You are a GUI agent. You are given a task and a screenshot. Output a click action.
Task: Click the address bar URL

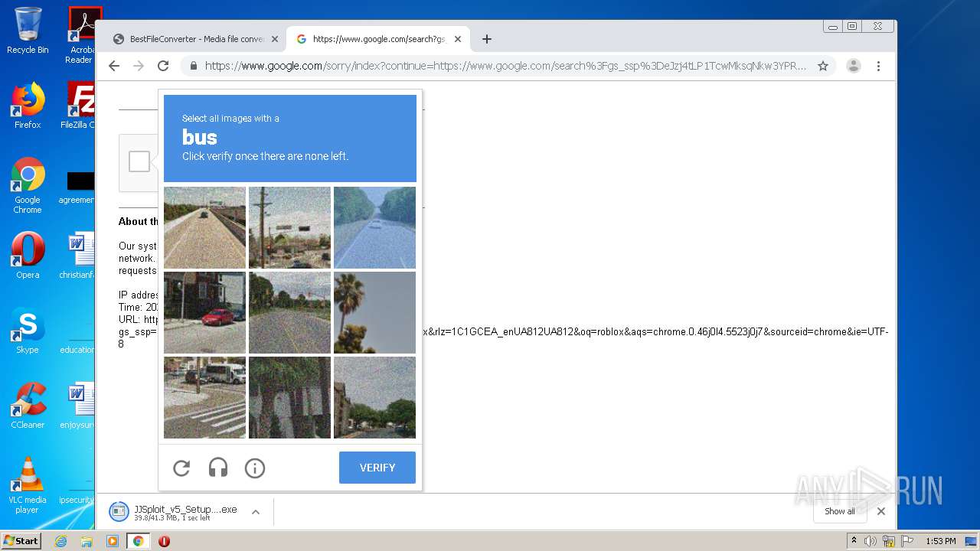[505, 66]
